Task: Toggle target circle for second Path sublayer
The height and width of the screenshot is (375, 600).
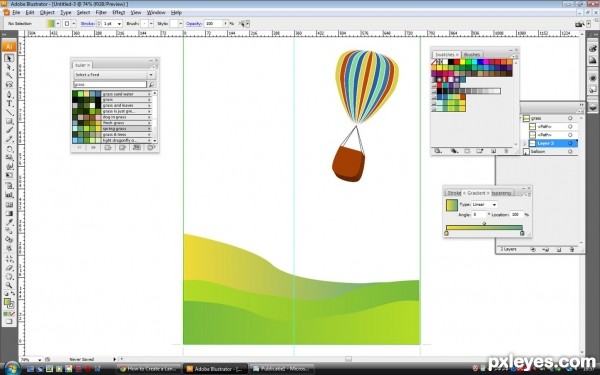Action: click(570, 135)
